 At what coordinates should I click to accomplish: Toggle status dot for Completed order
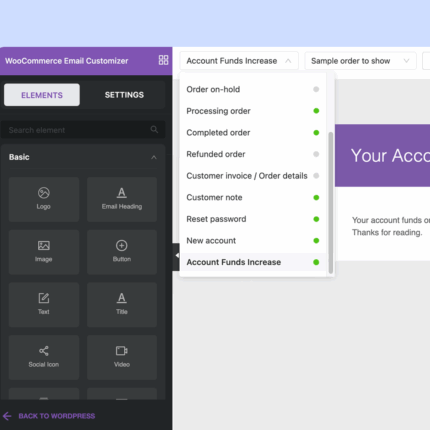point(316,133)
